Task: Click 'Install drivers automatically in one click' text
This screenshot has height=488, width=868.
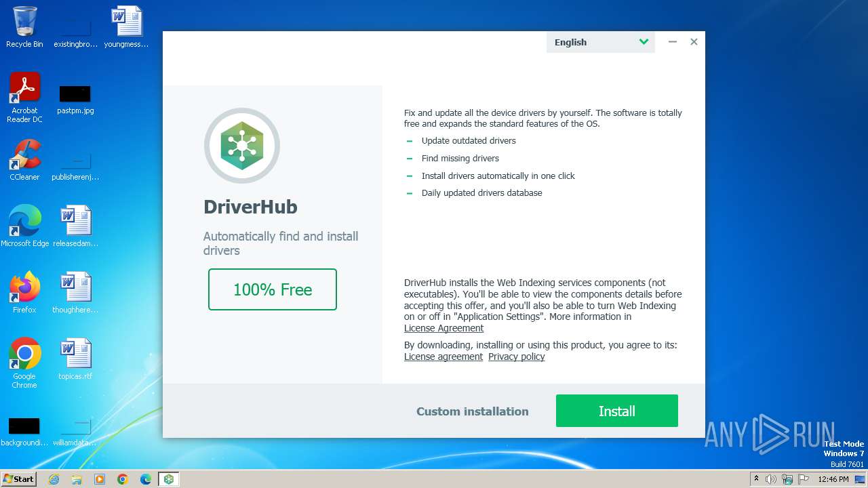Action: (498, 176)
